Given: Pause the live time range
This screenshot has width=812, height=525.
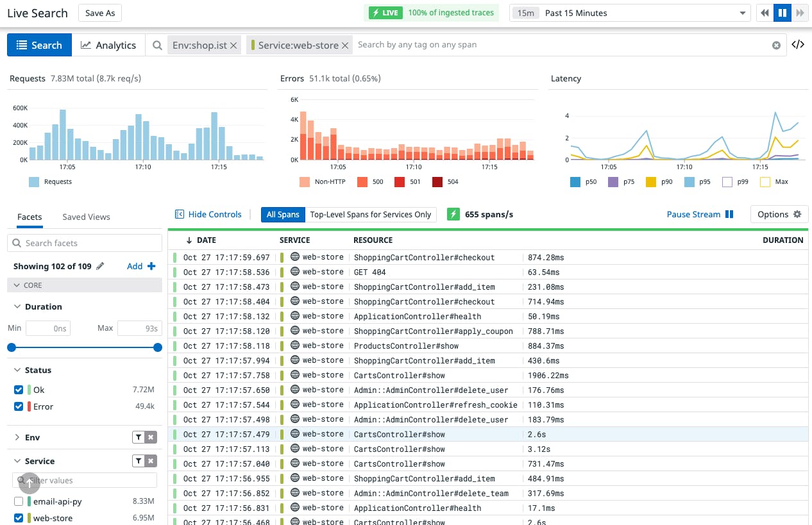Looking at the screenshot, I should 782,13.
